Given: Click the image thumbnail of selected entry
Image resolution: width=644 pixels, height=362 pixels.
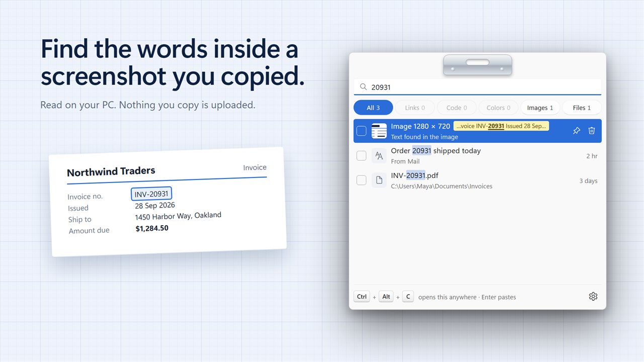Looking at the screenshot, I should point(379,131).
